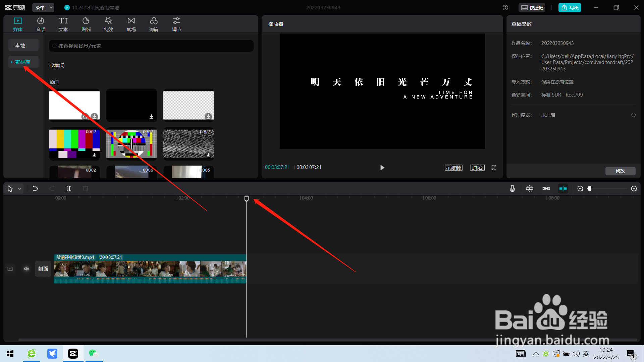This screenshot has width=644, height=362.
Task: Toggle the clip linkage icon
Action: coord(546,189)
